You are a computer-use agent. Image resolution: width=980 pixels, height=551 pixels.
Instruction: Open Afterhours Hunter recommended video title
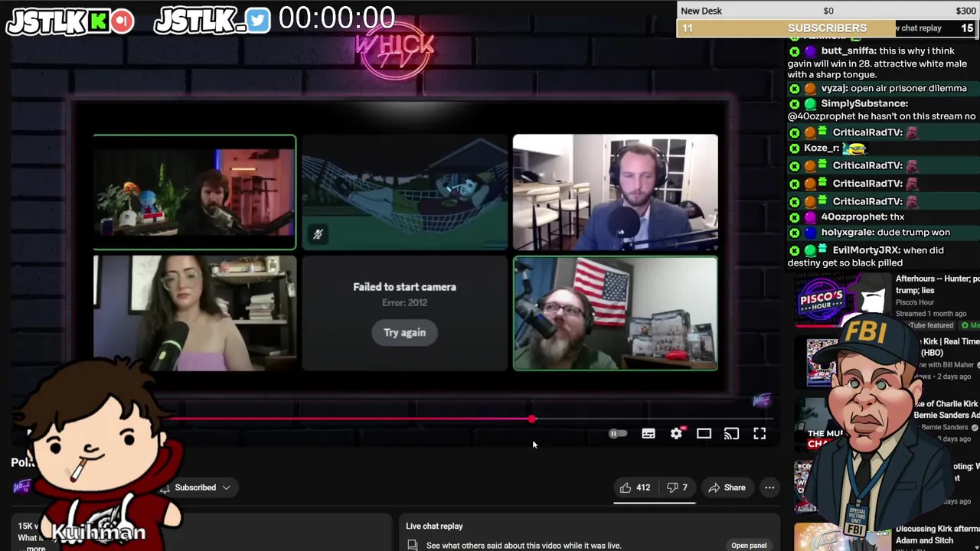pos(937,285)
